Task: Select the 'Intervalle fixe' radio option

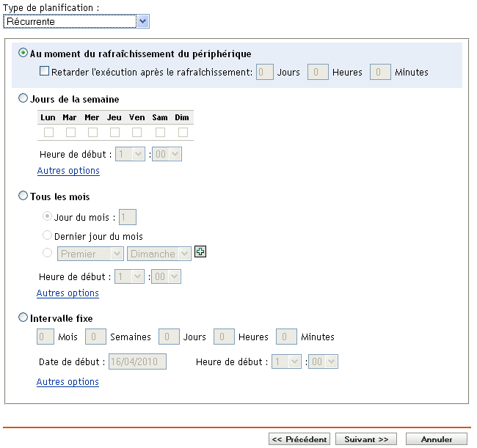Action: [23, 317]
